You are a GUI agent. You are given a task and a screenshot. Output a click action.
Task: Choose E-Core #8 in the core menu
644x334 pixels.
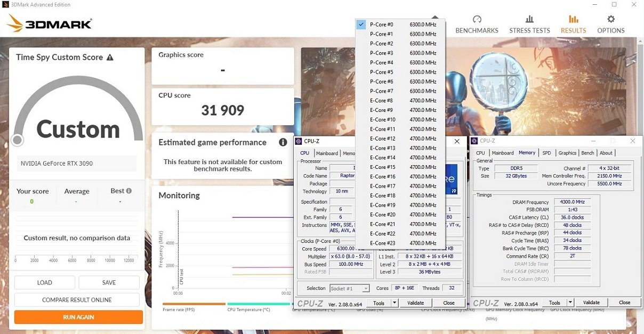point(400,101)
